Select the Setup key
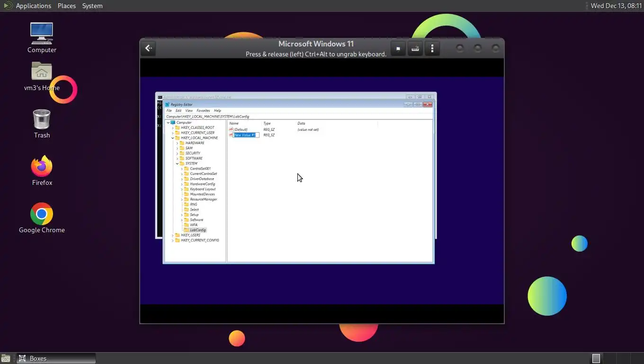This screenshot has height=364, width=644. click(x=194, y=215)
